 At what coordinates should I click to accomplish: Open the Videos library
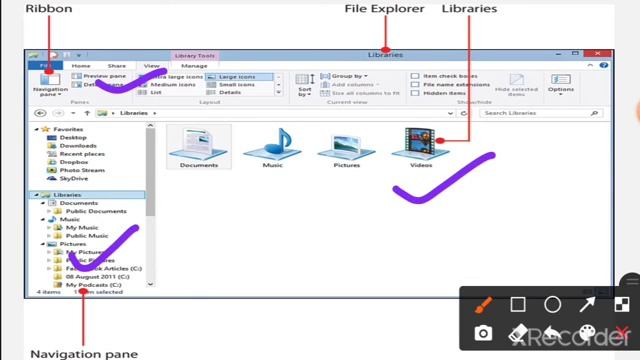[x=421, y=147]
